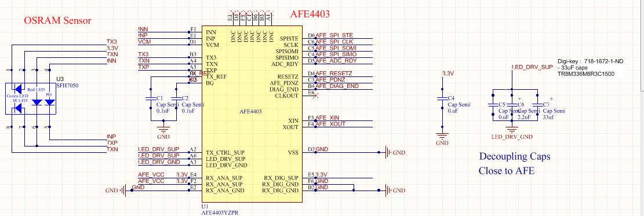Click the PD photodiode symbol
Viewport: 644px width, 216px height.
[50, 101]
